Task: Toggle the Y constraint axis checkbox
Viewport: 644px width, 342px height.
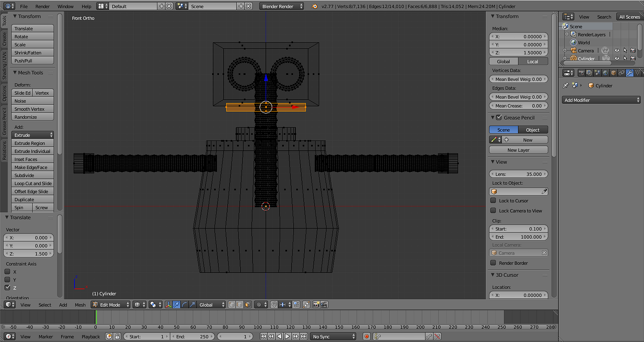Action: (x=7, y=279)
